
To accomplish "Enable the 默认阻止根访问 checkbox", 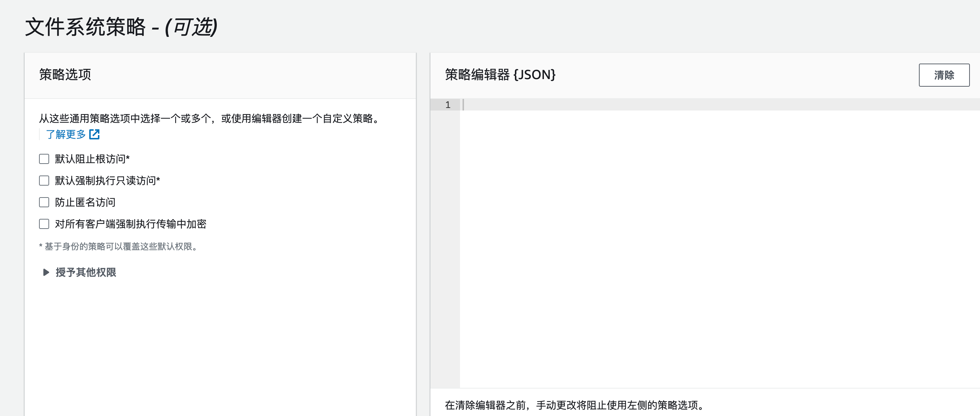I will tap(44, 159).
